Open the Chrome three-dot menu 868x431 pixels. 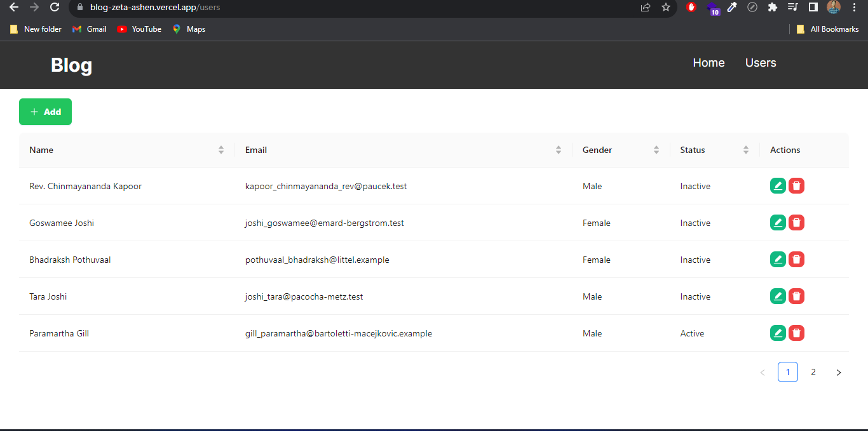coord(854,7)
